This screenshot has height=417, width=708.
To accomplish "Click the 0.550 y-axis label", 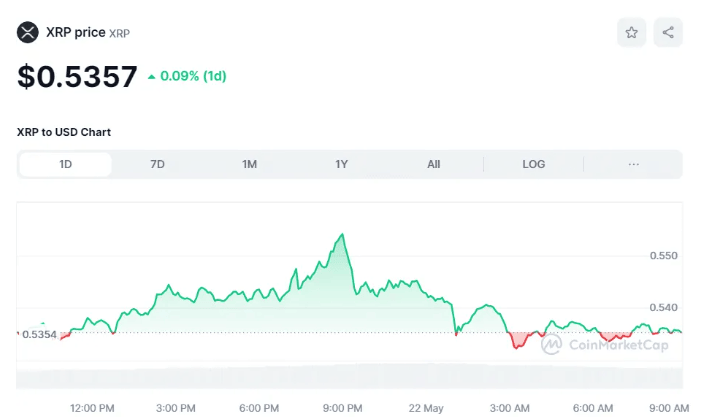I will click(x=663, y=256).
